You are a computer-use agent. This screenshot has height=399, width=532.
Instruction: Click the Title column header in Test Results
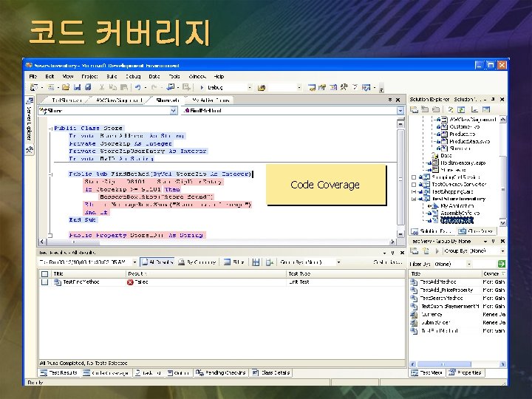tap(88, 274)
